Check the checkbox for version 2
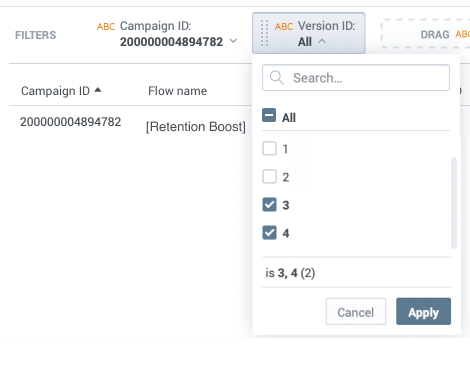 (269, 176)
